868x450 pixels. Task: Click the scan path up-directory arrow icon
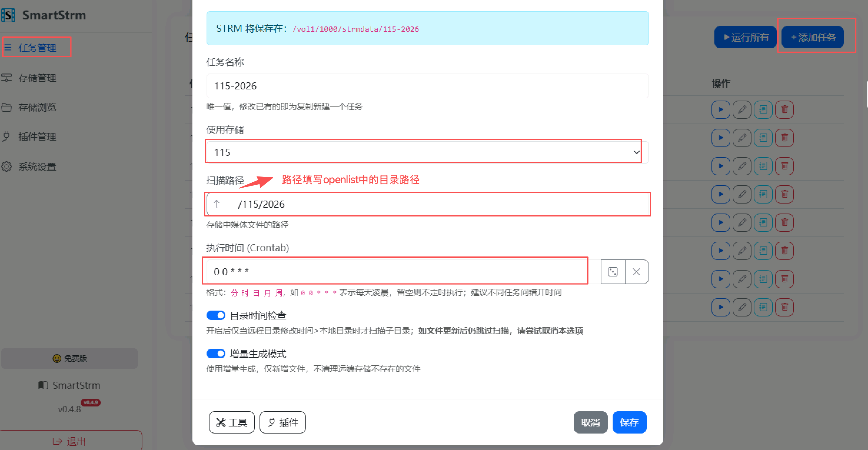219,204
